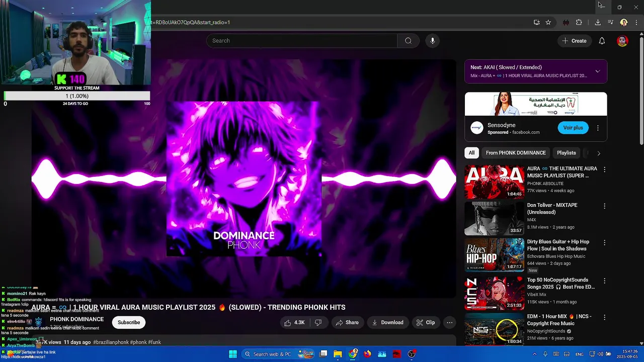This screenshot has width=644, height=362.
Task: Expand the Next: AKAI playlist panel
Action: point(598,71)
